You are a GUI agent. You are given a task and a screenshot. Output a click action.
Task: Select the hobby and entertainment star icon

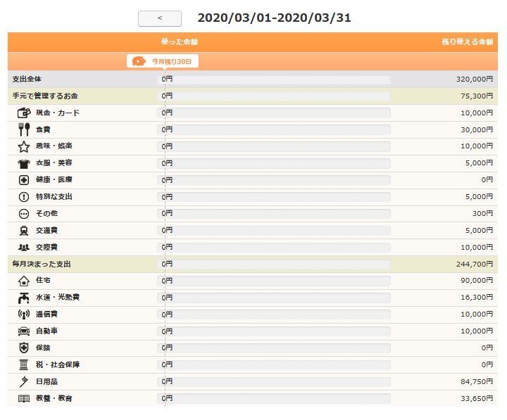coord(24,146)
